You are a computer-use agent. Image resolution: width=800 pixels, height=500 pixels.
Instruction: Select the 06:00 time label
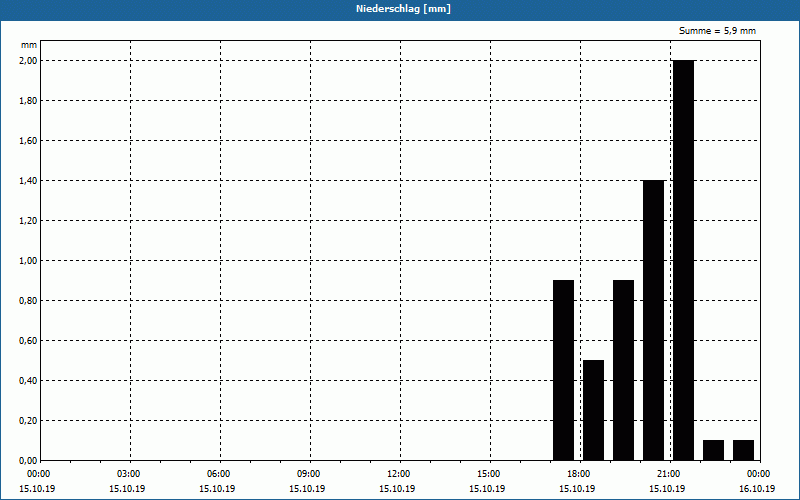click(219, 474)
